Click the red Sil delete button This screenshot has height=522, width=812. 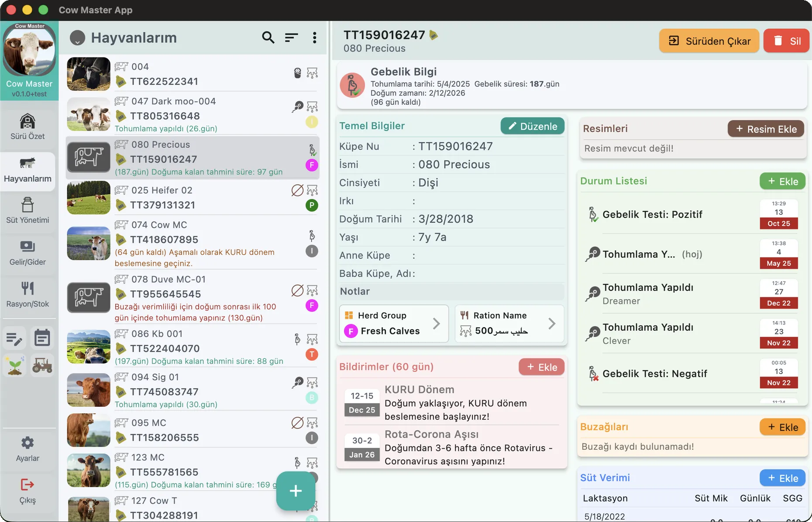point(786,41)
